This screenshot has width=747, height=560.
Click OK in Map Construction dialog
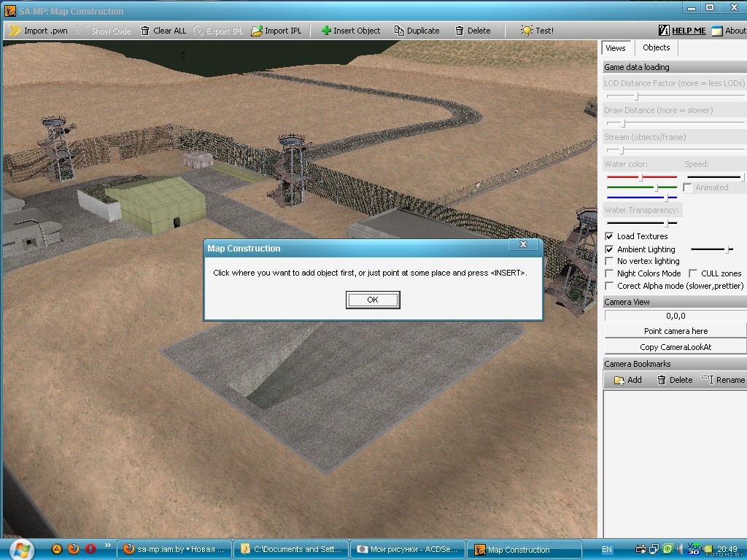tap(373, 300)
